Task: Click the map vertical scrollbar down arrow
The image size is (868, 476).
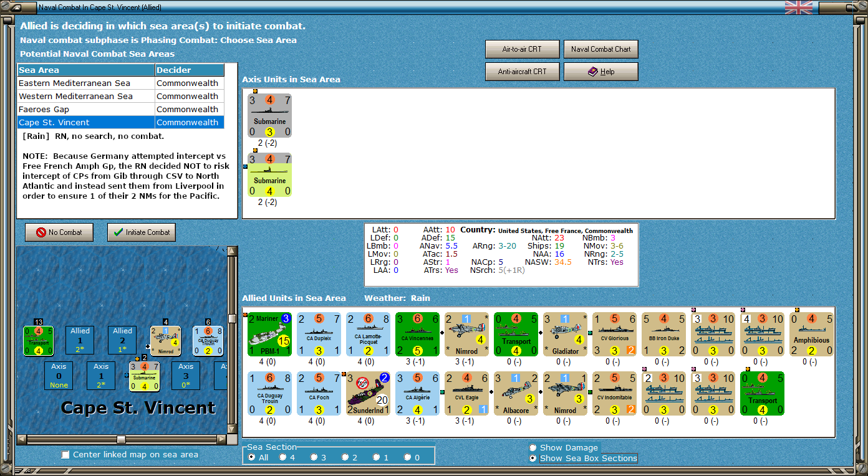Action: [232, 429]
